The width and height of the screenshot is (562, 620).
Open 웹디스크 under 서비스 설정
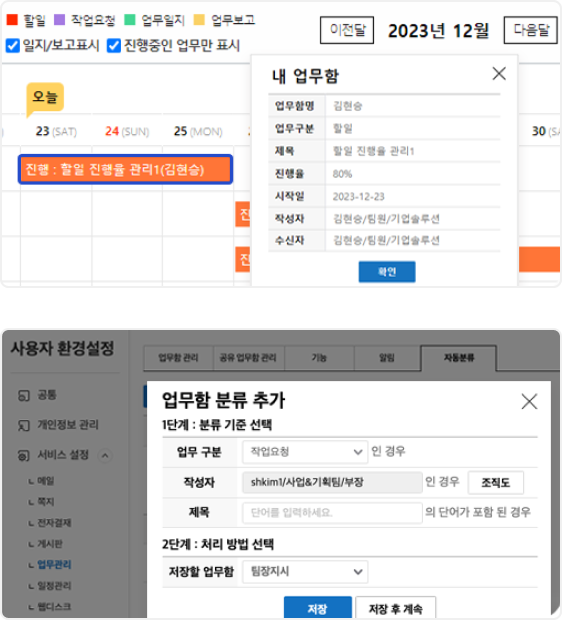[x=54, y=607]
